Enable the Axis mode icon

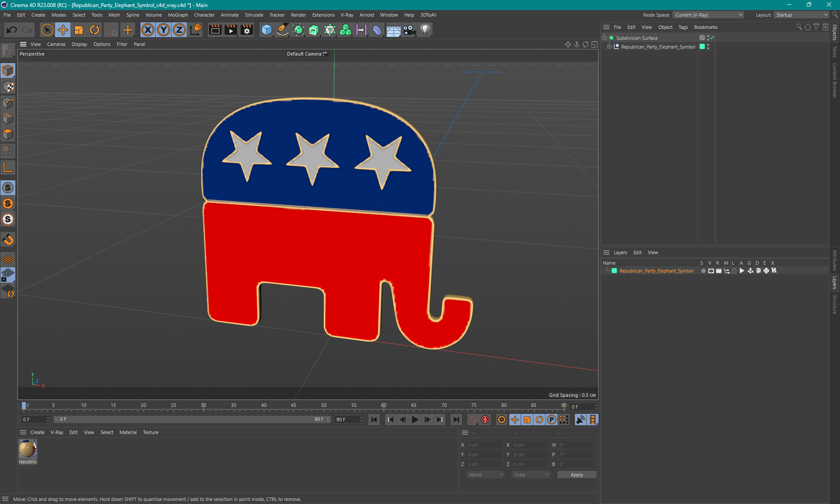click(x=8, y=168)
